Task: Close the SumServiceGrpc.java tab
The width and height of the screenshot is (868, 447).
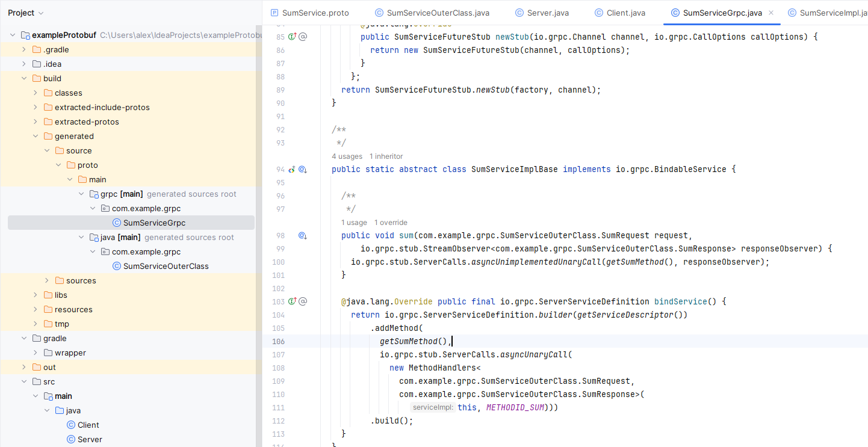Action: 771,13
